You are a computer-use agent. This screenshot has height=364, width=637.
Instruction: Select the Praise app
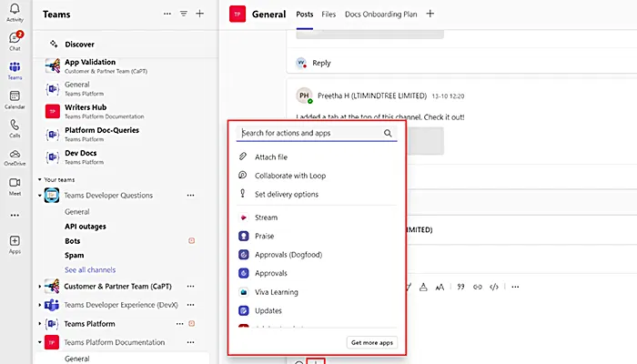tap(265, 237)
